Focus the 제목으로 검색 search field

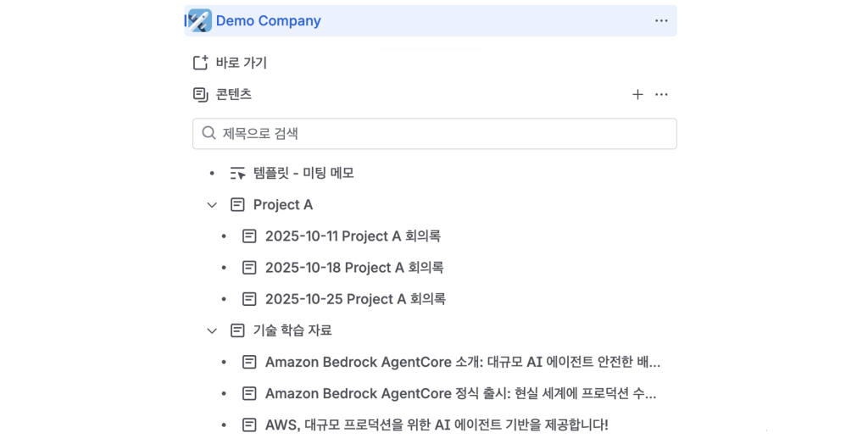(441, 133)
